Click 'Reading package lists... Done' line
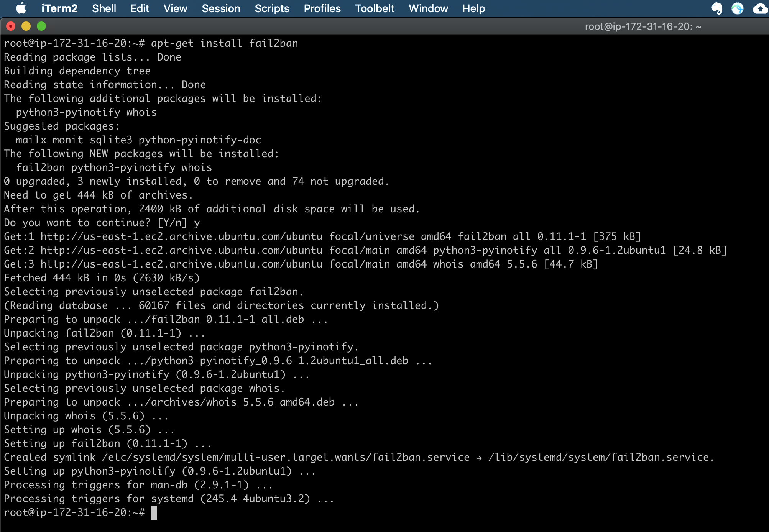Viewport: 769px width, 532px height. [93, 57]
